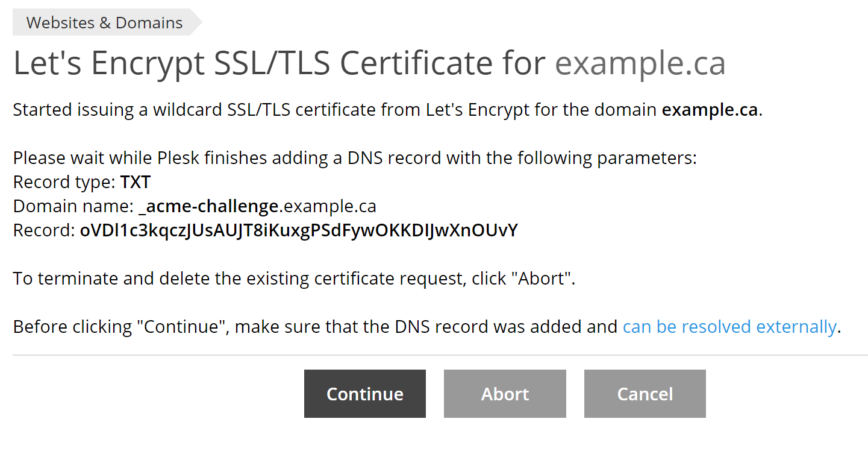Click the Continue button
This screenshot has height=451, width=868.
(364, 394)
